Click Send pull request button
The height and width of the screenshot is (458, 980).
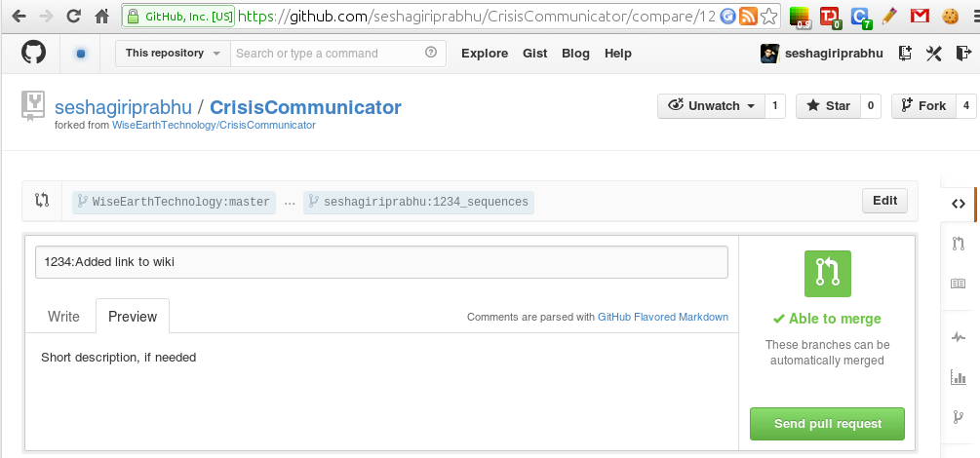point(828,424)
